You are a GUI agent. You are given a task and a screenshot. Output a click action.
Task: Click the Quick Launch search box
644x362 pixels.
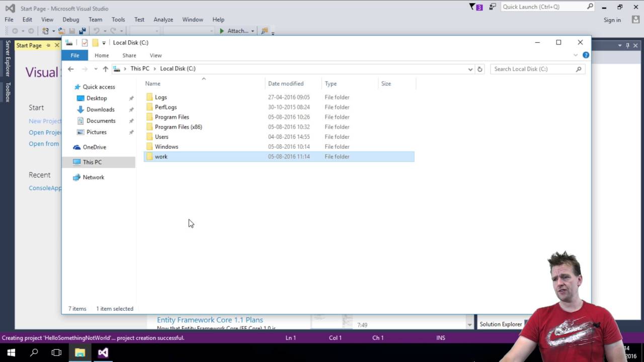tap(548, 7)
